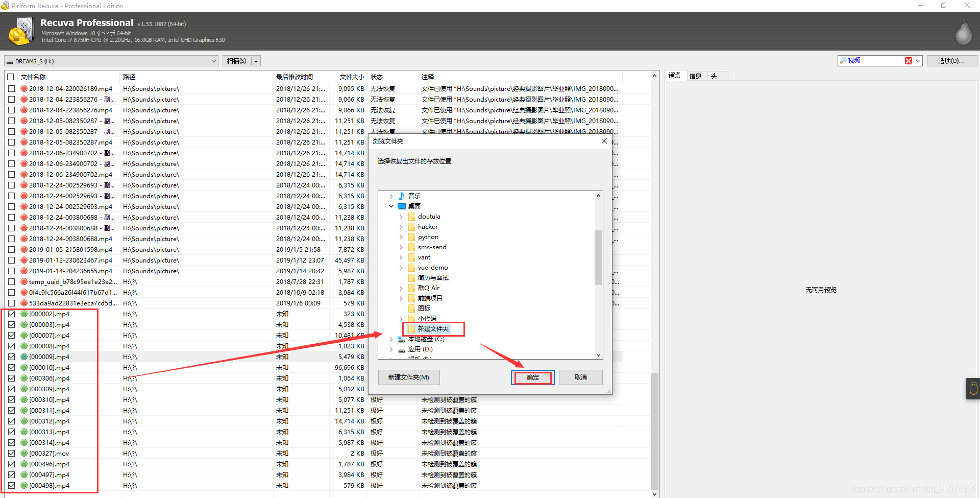Click green status dot of [000327].mov
The width and height of the screenshot is (980, 498).
click(x=24, y=454)
